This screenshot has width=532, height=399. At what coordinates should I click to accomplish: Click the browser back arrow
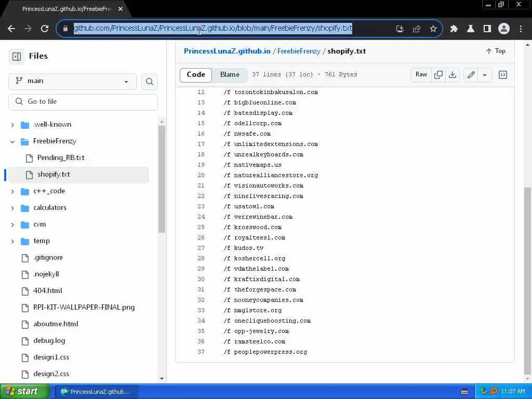tap(11, 29)
